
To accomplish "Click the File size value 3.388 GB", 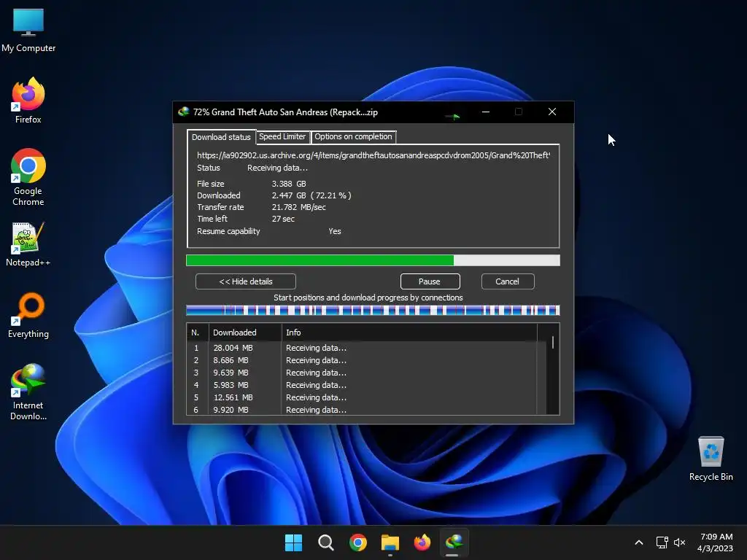I will tap(289, 184).
